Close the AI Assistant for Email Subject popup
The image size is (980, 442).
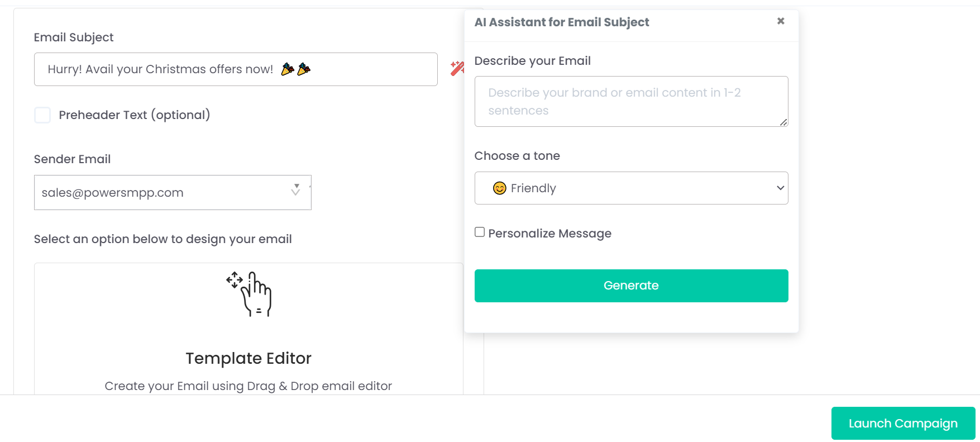click(x=781, y=21)
